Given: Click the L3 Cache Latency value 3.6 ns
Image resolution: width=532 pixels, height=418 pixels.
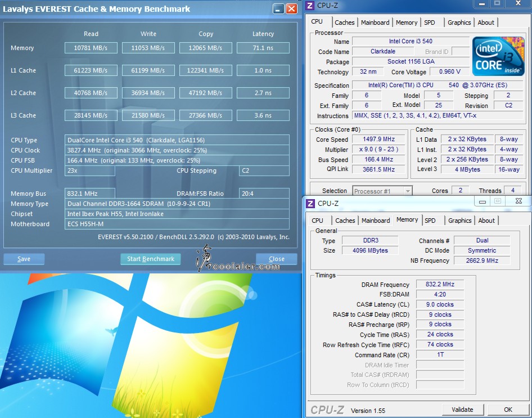Looking at the screenshot, I should pyautogui.click(x=263, y=115).
